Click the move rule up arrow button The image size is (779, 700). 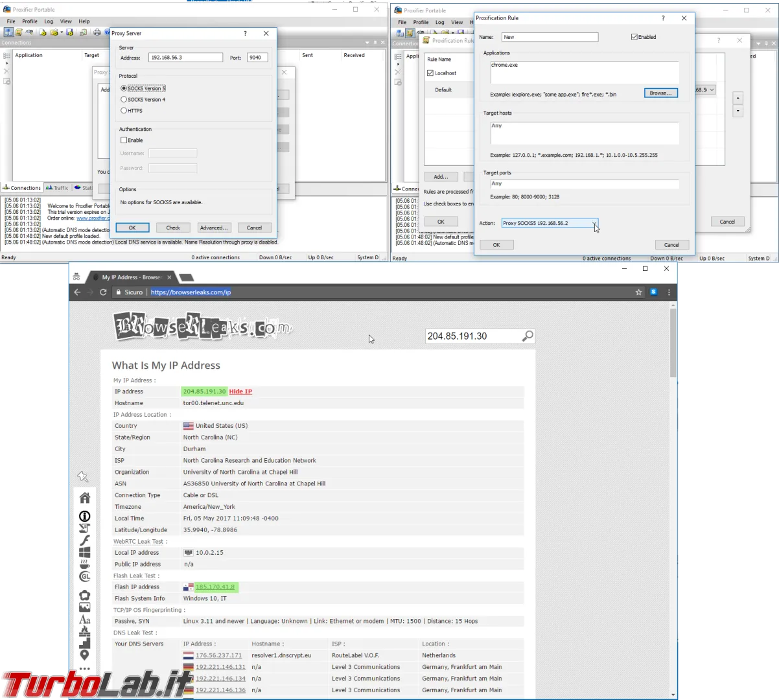pos(738,98)
